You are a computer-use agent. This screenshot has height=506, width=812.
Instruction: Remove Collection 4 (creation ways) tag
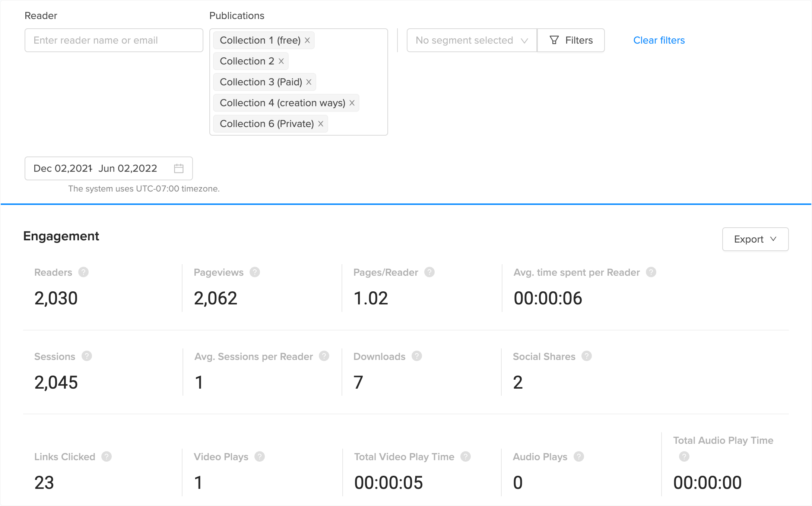tap(352, 103)
